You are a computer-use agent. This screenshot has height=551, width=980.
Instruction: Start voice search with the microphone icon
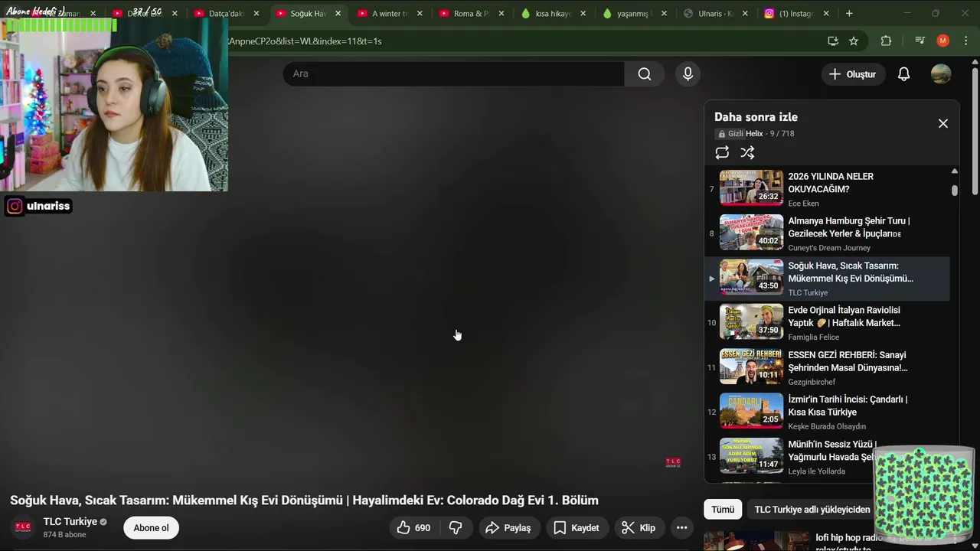coord(688,73)
